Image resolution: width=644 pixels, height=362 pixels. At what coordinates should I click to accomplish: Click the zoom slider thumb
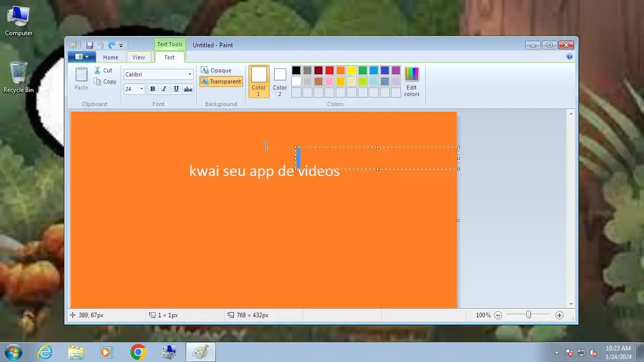(x=528, y=315)
